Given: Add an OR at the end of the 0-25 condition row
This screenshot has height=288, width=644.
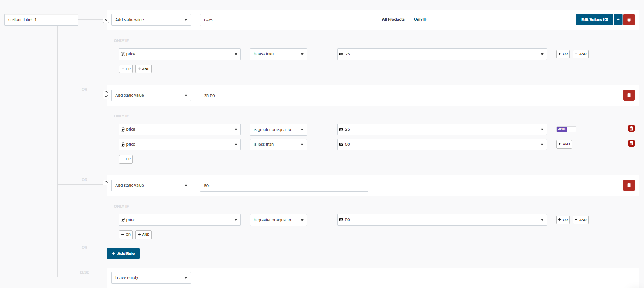Looking at the screenshot, I should pos(563,54).
